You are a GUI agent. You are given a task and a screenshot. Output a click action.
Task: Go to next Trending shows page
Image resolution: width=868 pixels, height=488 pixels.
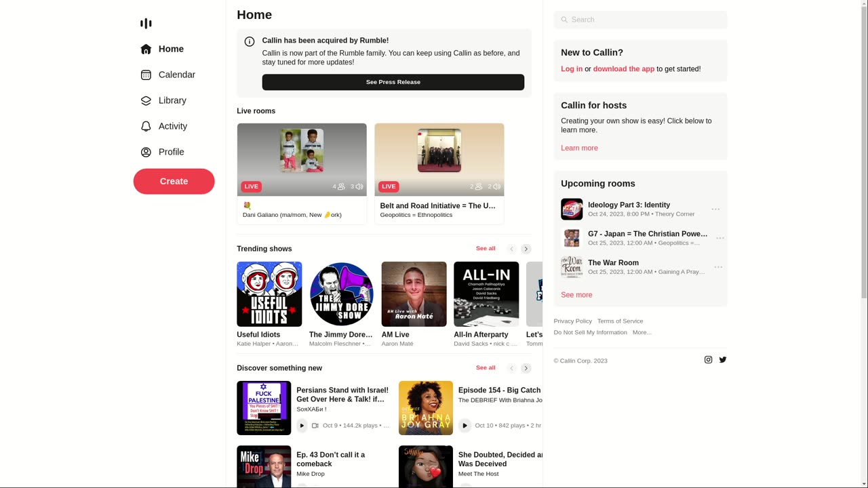pos(526,249)
